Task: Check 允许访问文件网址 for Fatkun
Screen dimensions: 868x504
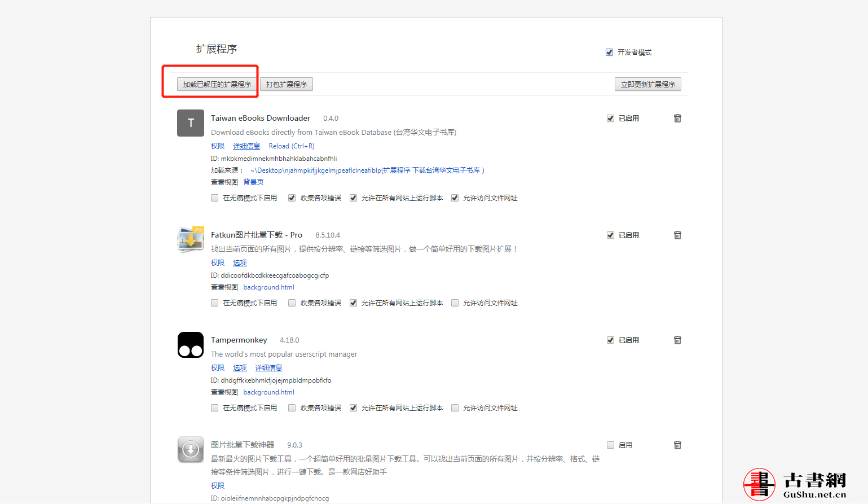Action: click(x=455, y=303)
